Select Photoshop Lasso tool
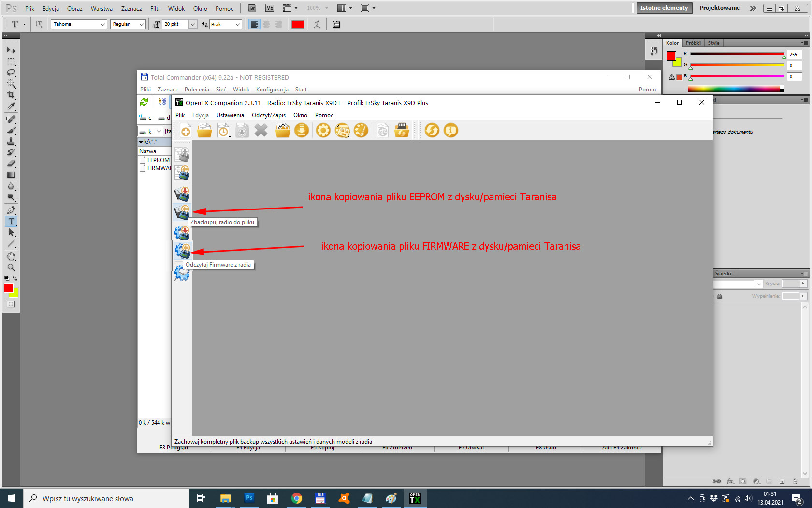The image size is (812, 508). point(11,73)
